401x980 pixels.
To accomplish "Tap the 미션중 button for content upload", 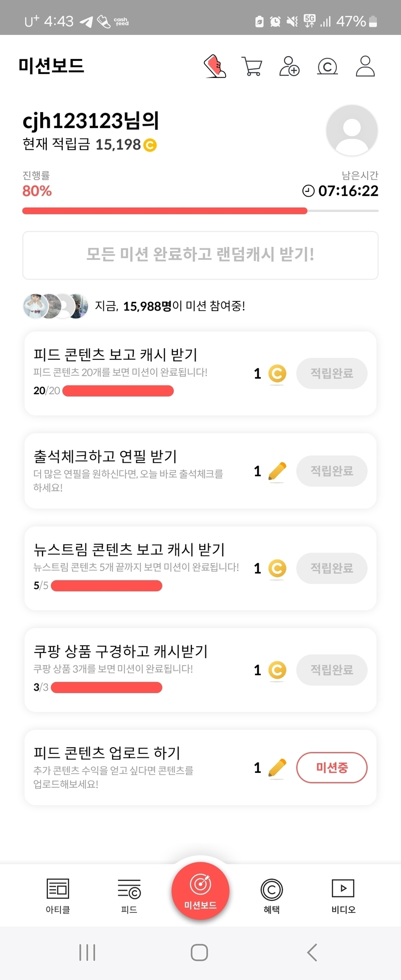I will 331,767.
